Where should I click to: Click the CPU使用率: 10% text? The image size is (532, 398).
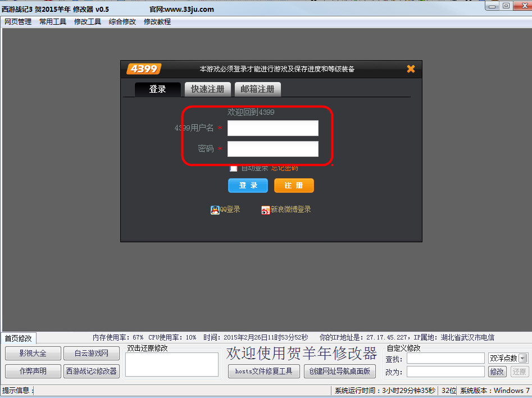(172, 337)
